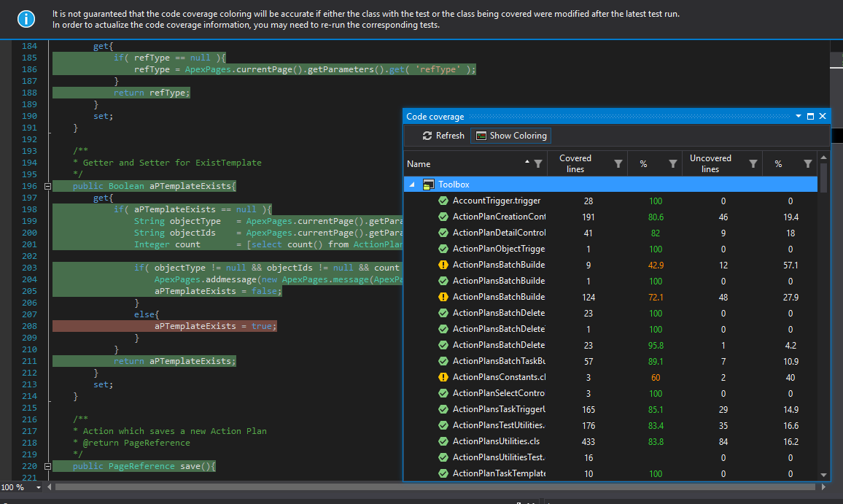This screenshot has height=504, width=843.
Task: Open the Name column filter
Action: [538, 164]
